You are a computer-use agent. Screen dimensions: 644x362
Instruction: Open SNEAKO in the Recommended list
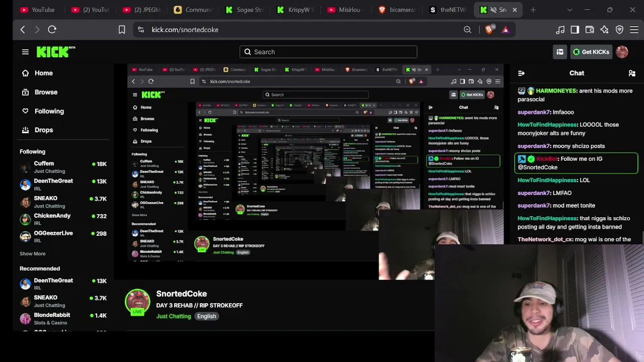click(63, 301)
